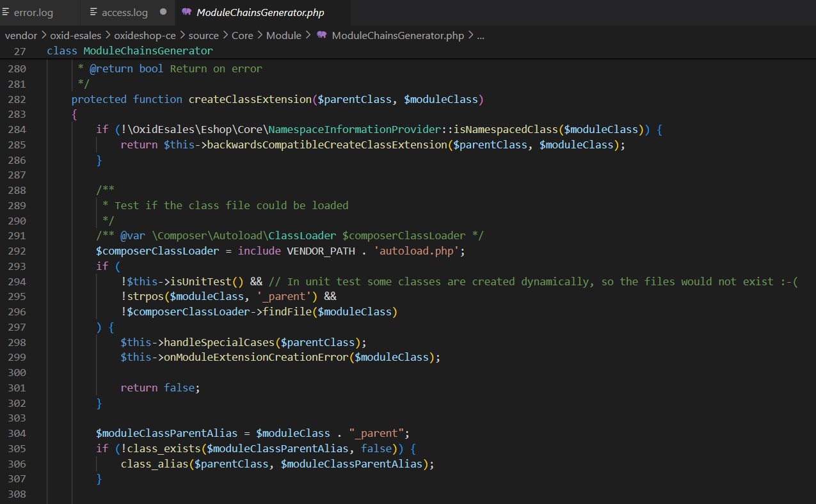Image resolution: width=816 pixels, height=504 pixels.
Task: Open the vendor breadcrumb dropdown
Action: tap(20, 35)
